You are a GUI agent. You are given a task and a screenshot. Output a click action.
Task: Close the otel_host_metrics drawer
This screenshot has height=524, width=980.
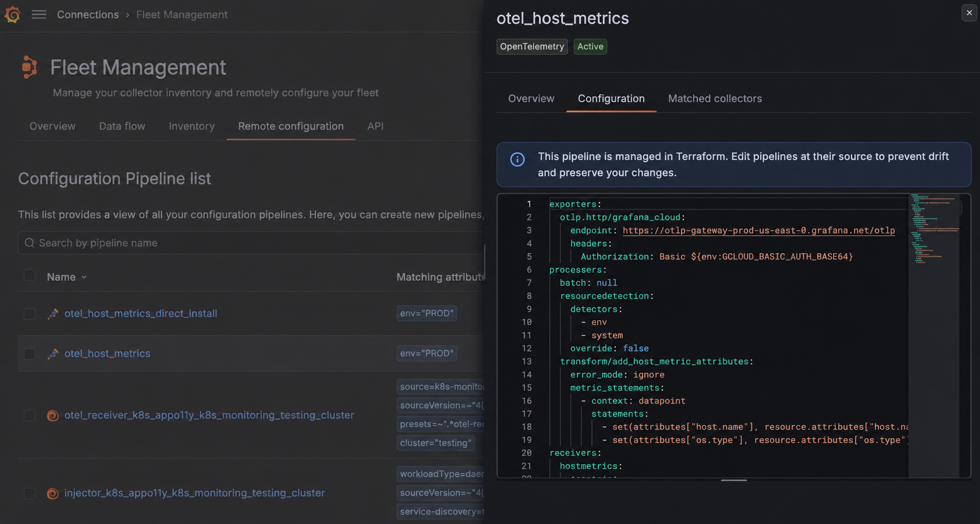tap(969, 13)
